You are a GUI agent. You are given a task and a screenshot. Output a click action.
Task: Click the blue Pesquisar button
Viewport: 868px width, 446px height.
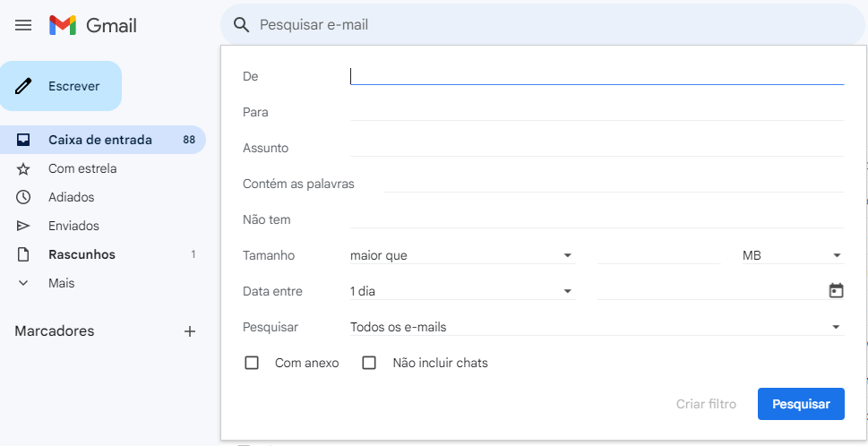[x=801, y=404]
